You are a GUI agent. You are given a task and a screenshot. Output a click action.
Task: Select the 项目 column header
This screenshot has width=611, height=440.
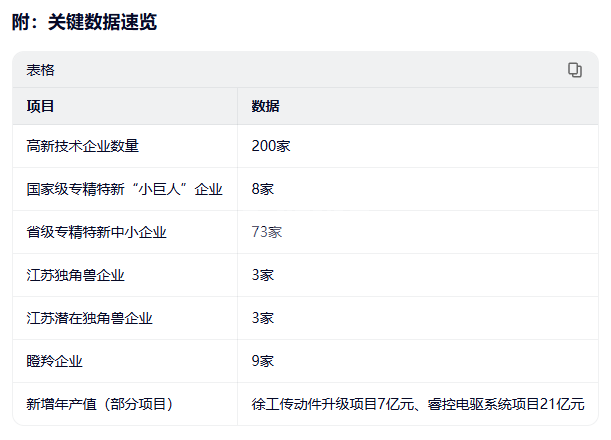pos(40,106)
